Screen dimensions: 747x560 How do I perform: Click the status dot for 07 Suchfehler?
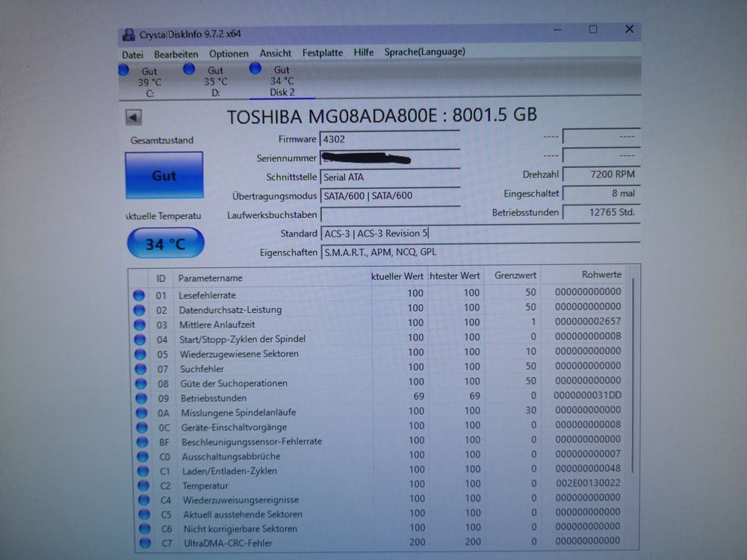coord(140,369)
